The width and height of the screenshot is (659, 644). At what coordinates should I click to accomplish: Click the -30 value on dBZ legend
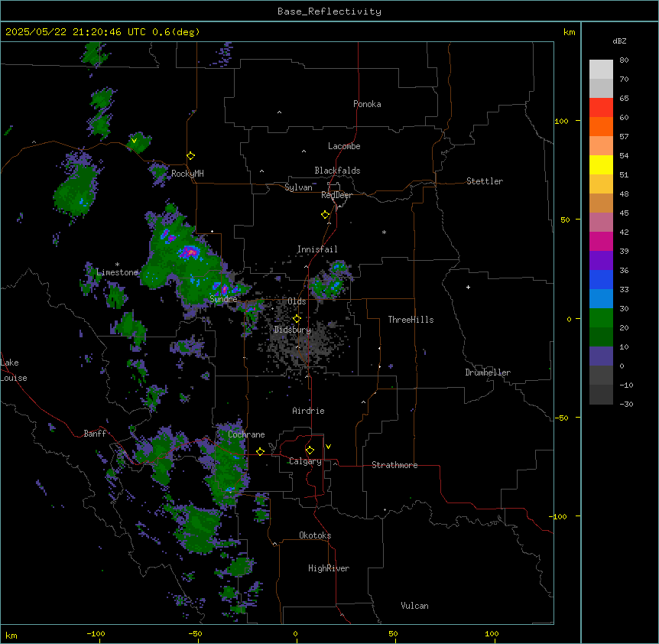coord(626,404)
